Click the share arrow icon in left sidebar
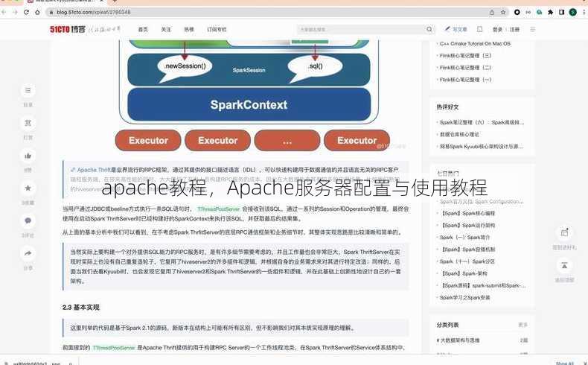Screen dimensions: 588x365 point(28,253)
